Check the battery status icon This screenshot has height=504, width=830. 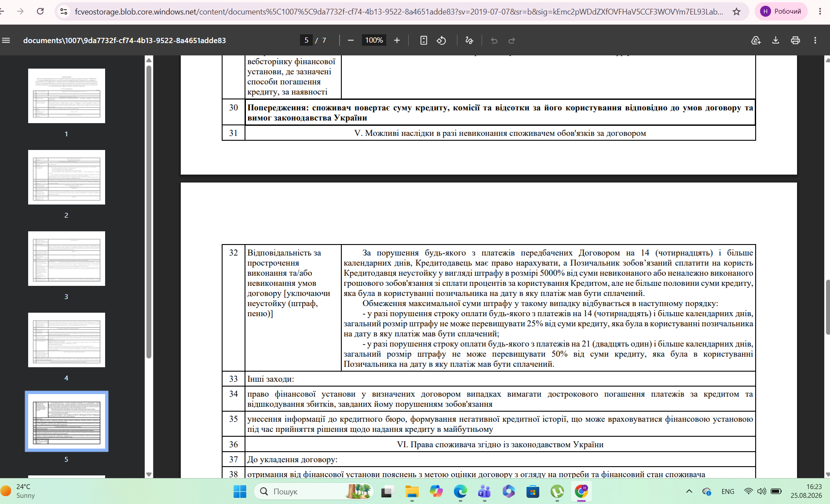tap(776, 491)
